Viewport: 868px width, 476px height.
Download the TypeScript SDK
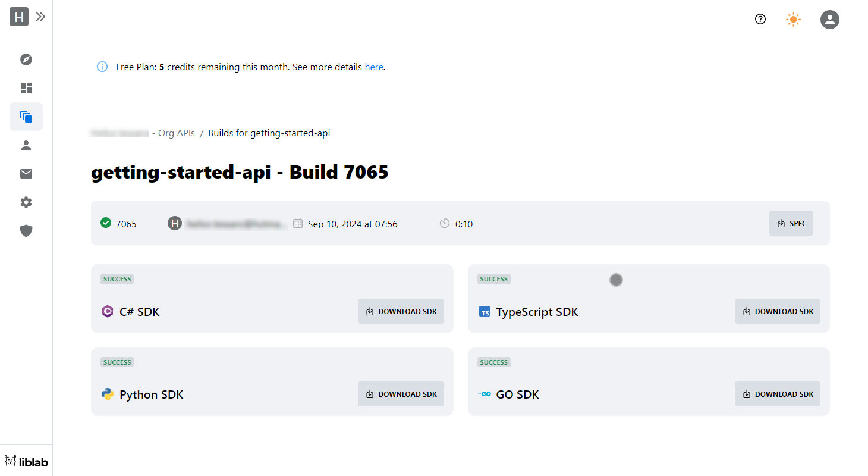tap(777, 311)
